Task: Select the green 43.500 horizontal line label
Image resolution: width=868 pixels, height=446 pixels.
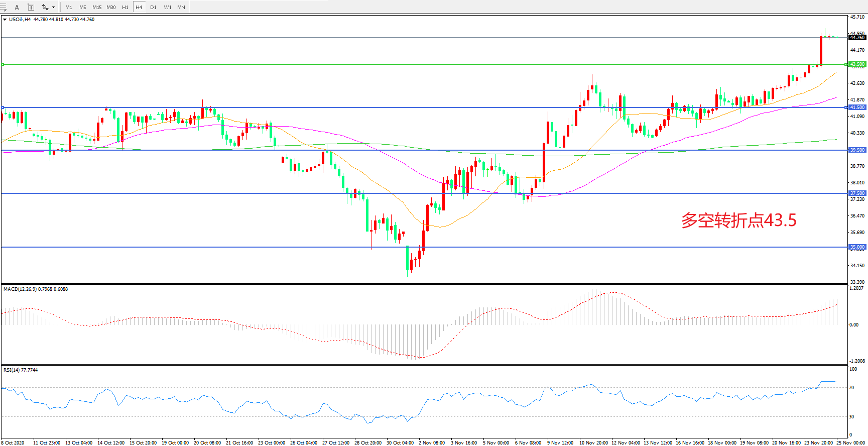Action: [857, 64]
